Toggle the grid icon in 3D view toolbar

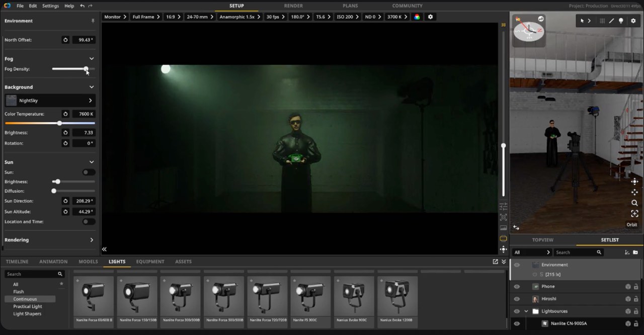tap(602, 21)
